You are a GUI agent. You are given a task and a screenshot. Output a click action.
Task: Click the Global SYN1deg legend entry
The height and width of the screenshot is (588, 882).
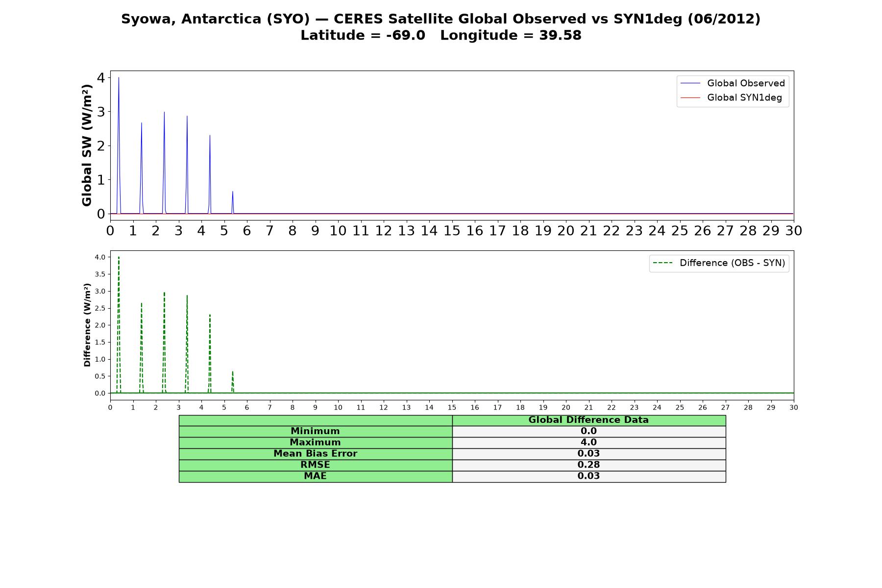click(x=732, y=98)
